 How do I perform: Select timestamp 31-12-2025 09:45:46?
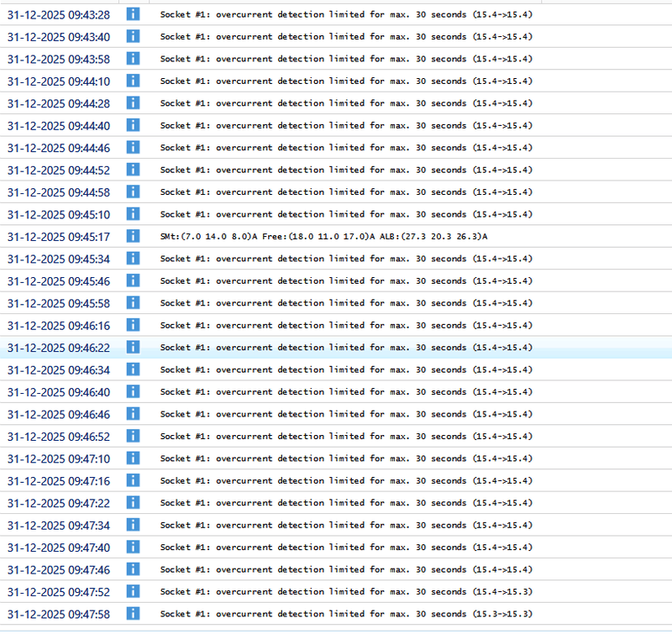pyautogui.click(x=59, y=282)
